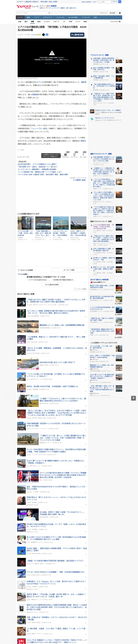The width and height of the screenshot is (138, 644).
Task: Click the reaction emoji icons beside 218
Action: click(39, 35)
